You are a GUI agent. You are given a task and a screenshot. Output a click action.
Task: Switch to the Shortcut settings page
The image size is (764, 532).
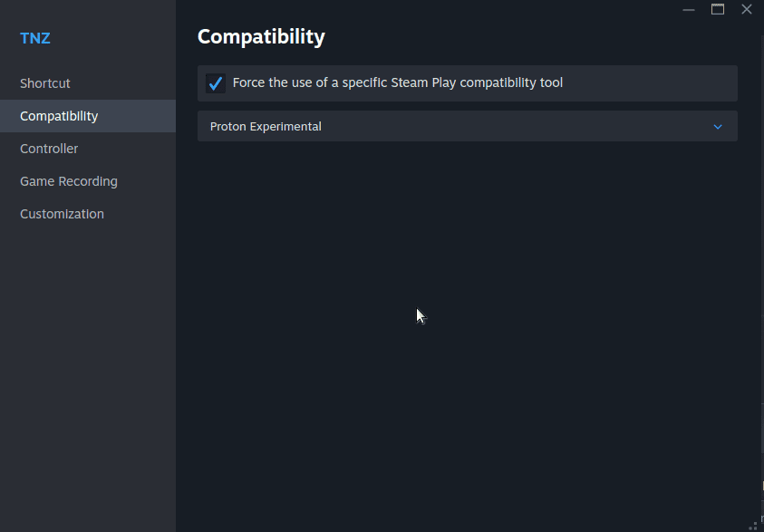[44, 82]
